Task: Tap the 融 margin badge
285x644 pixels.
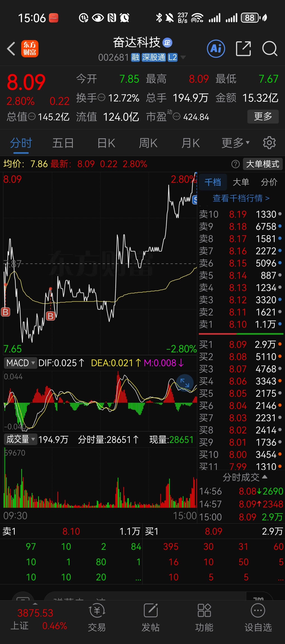Action: click(x=135, y=57)
